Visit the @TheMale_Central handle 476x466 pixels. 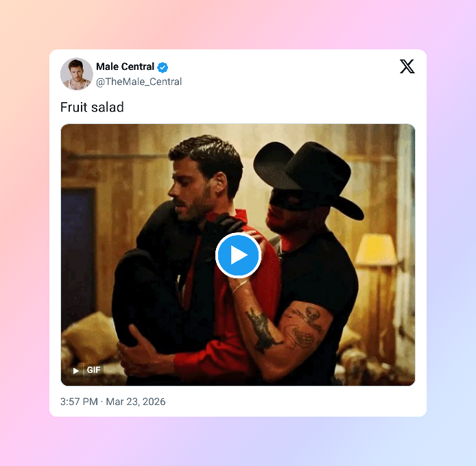click(x=139, y=82)
